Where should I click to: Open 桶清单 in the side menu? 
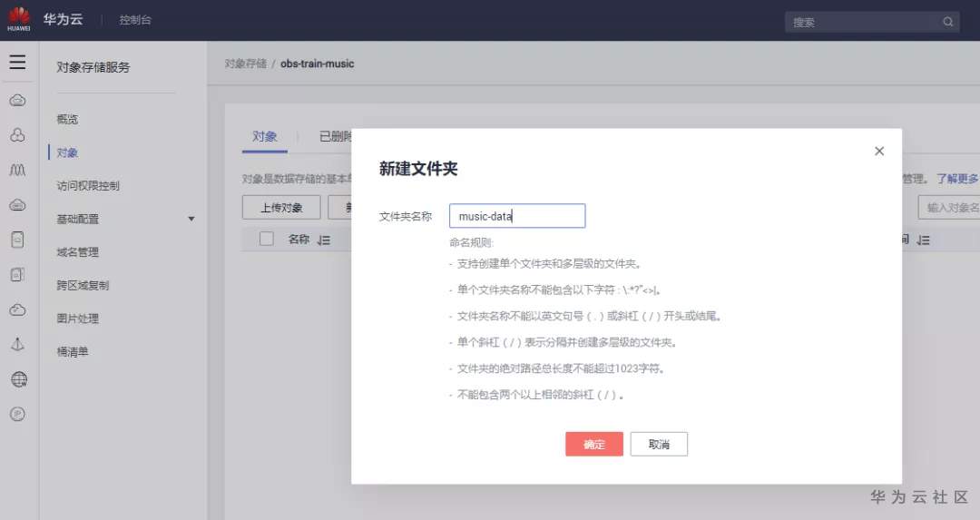(73, 352)
